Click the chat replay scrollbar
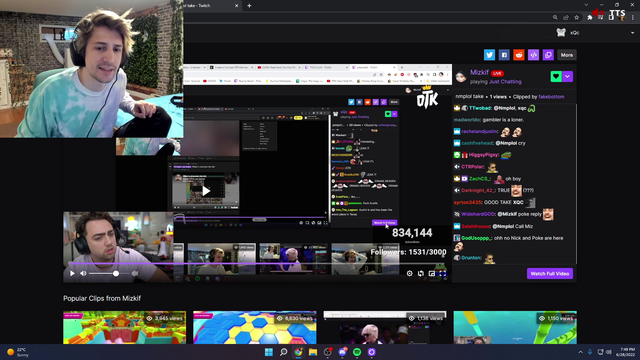The height and width of the screenshot is (360, 640). [576, 184]
